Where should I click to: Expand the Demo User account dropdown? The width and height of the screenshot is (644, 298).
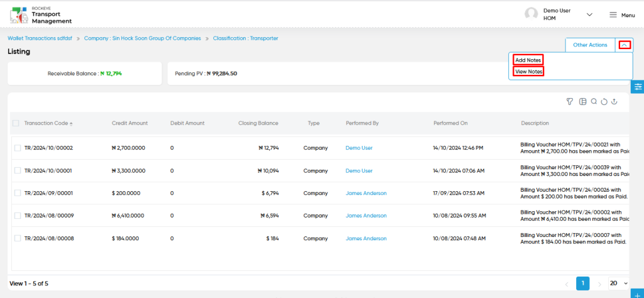[x=589, y=15]
